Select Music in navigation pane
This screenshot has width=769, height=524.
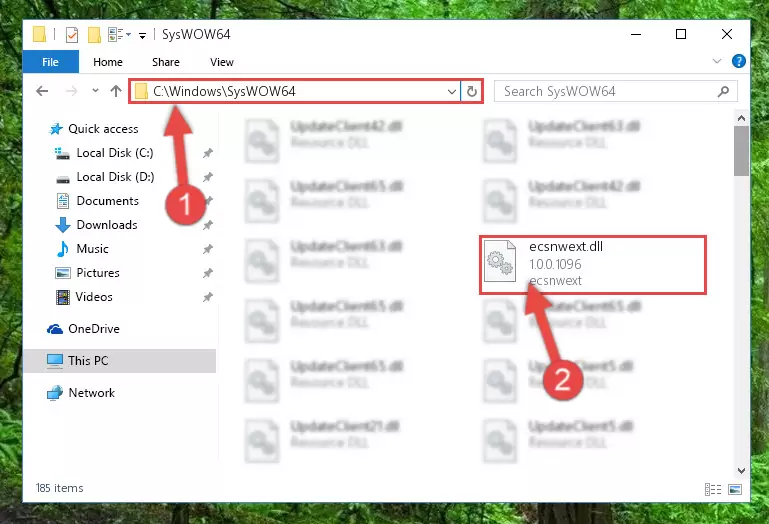[x=82, y=249]
